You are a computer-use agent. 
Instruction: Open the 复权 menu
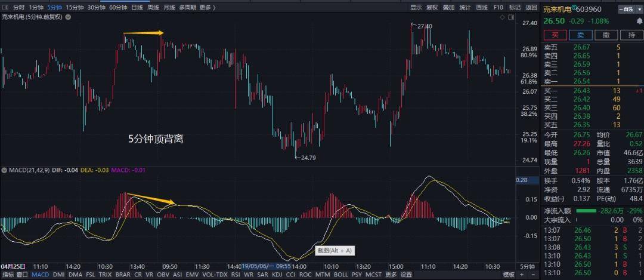tap(432, 7)
